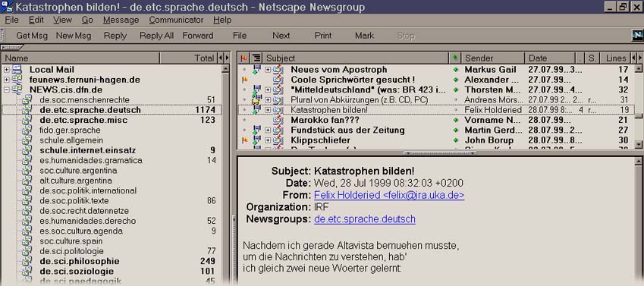Collapse the NEWS.cis.dfn.de server

point(7,90)
